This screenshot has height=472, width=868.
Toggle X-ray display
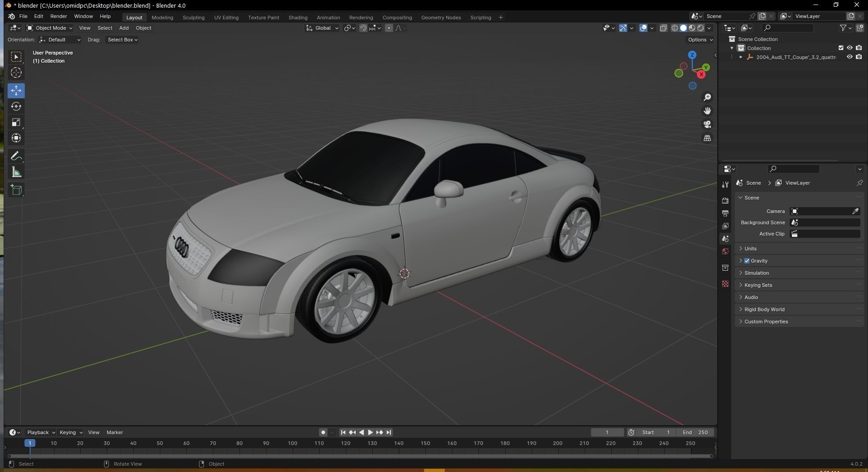tap(663, 28)
